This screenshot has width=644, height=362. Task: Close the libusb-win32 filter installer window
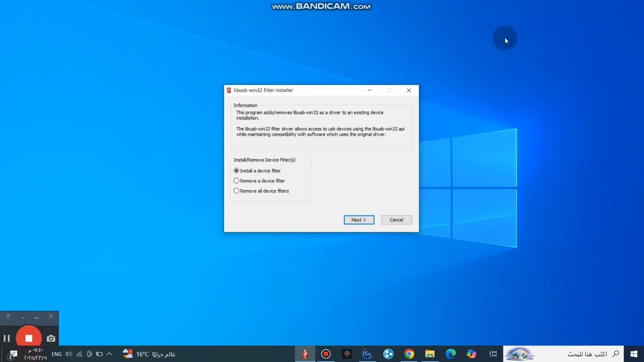pos(409,90)
